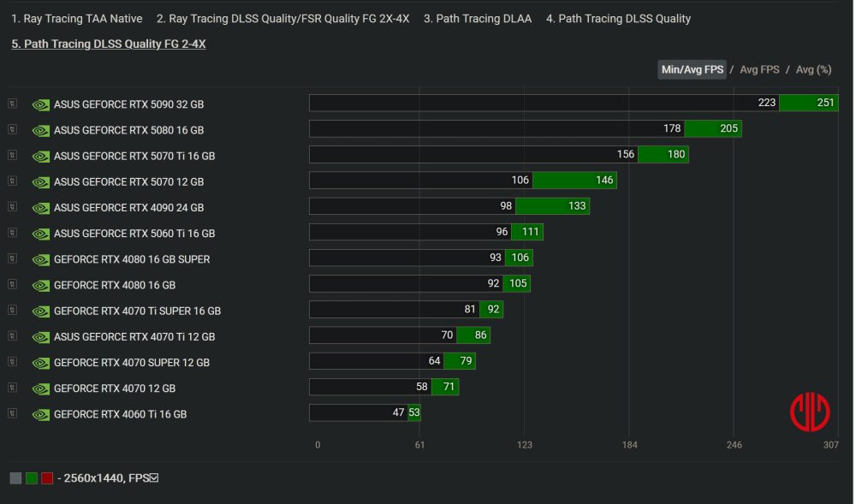
Task: Click the pin icon next to RTX 5080
Action: tap(12, 129)
